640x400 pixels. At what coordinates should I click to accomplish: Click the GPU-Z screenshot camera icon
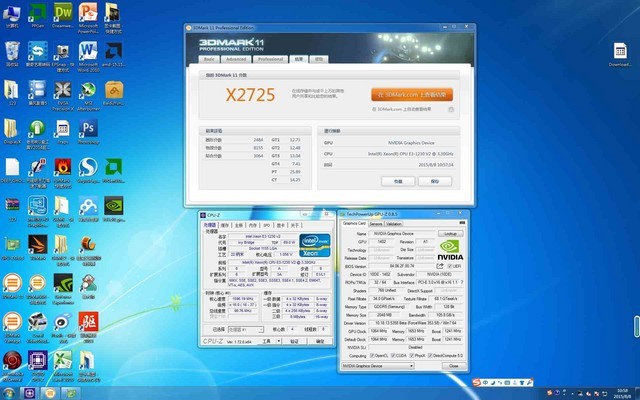point(462,223)
